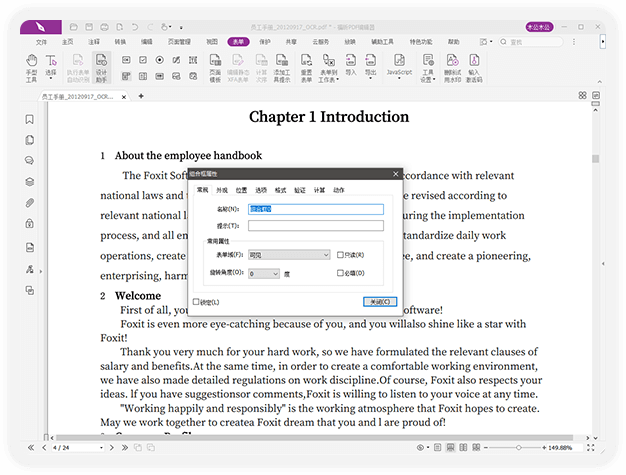Open the Comments side panel

coord(30,160)
